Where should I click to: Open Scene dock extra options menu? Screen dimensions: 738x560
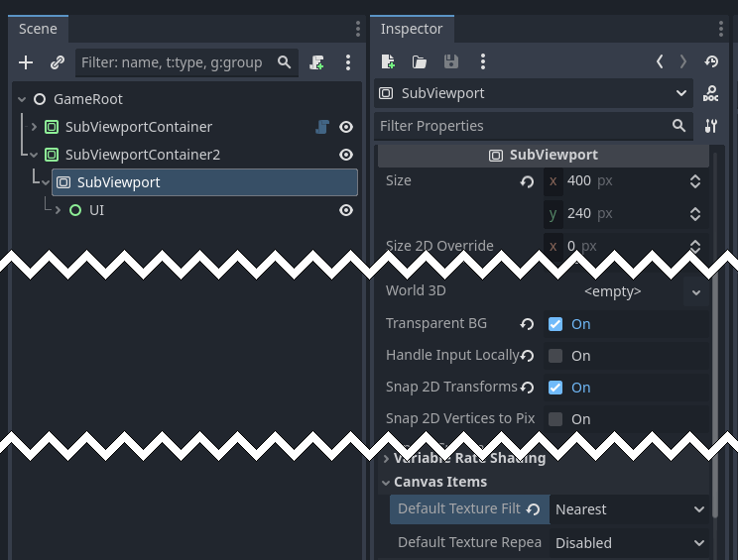tap(348, 62)
